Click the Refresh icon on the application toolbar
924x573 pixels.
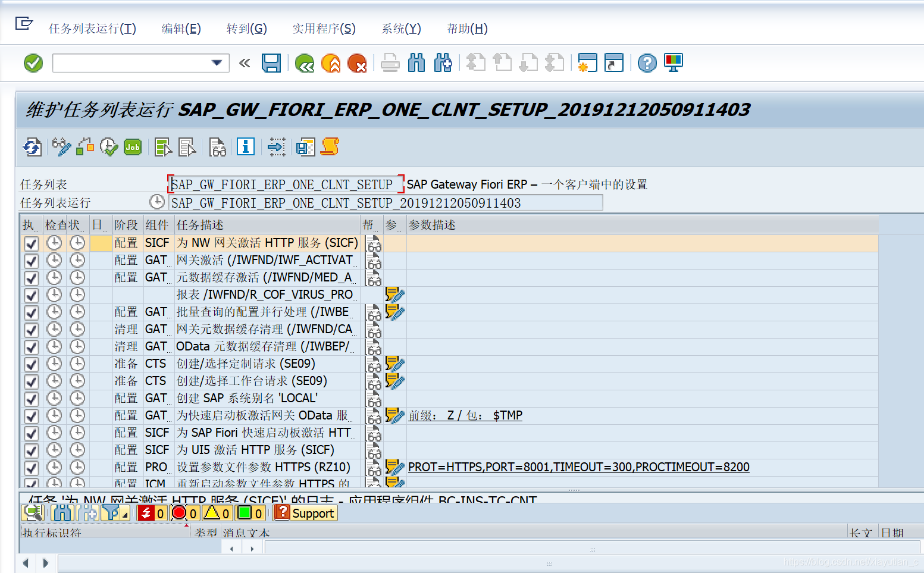tap(32, 147)
